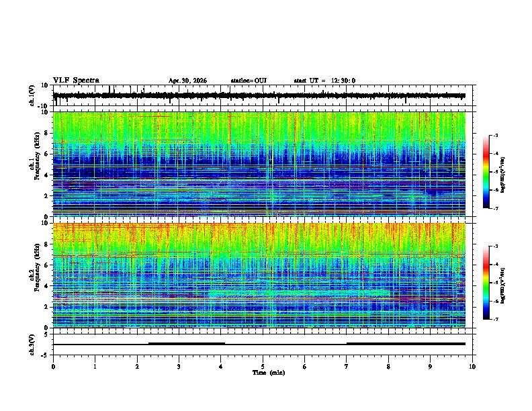Click the 5 minute tick label

[x=263, y=367]
